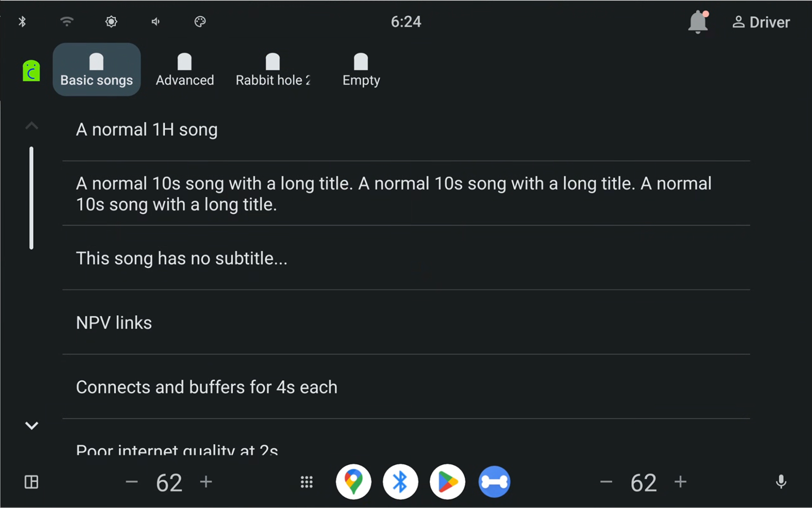
Task: Increase driver temperature with plus button
Action: coord(206,482)
